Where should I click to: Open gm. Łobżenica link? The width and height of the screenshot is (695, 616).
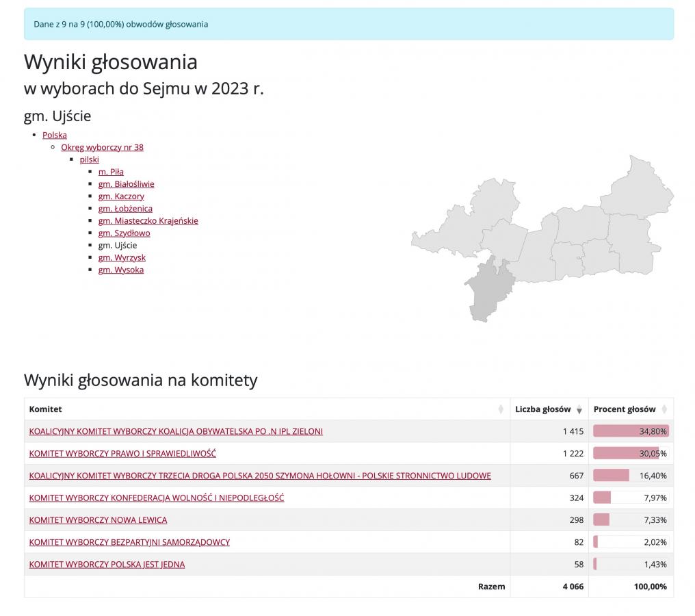(x=125, y=209)
